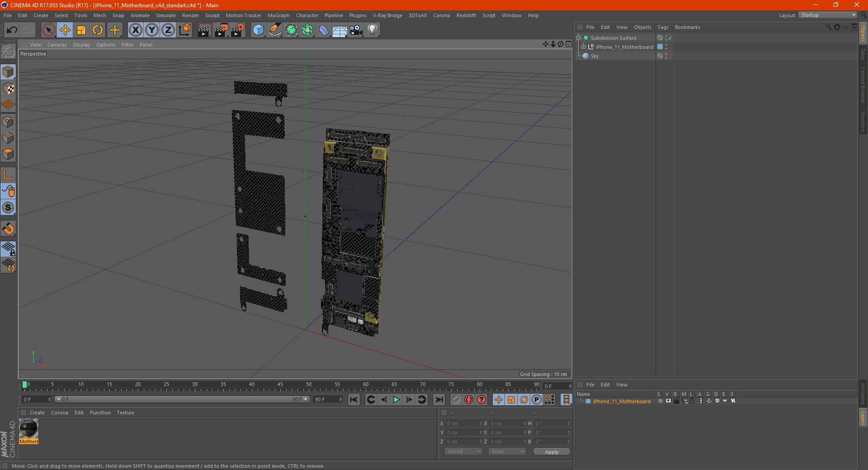Switch the coordinate system icon
Viewport: 868px width, 470px height.
click(184, 30)
